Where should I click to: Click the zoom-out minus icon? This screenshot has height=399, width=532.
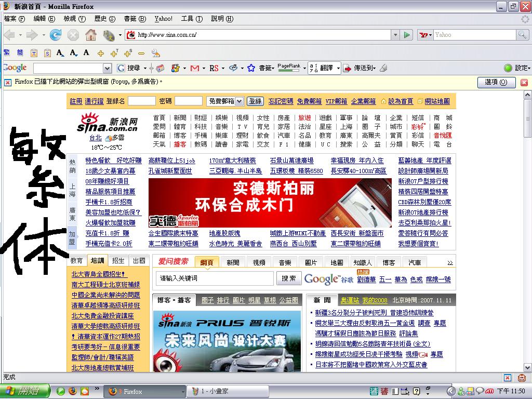141,54
